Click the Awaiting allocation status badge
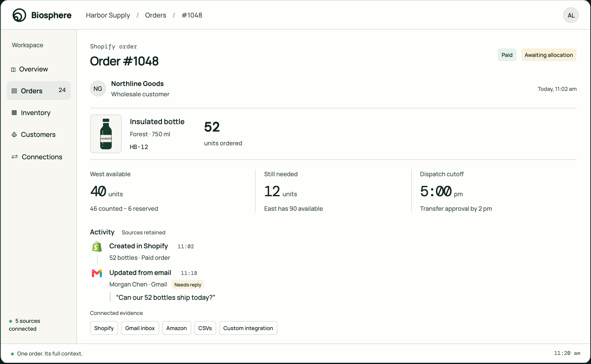591x364 pixels. [549, 55]
